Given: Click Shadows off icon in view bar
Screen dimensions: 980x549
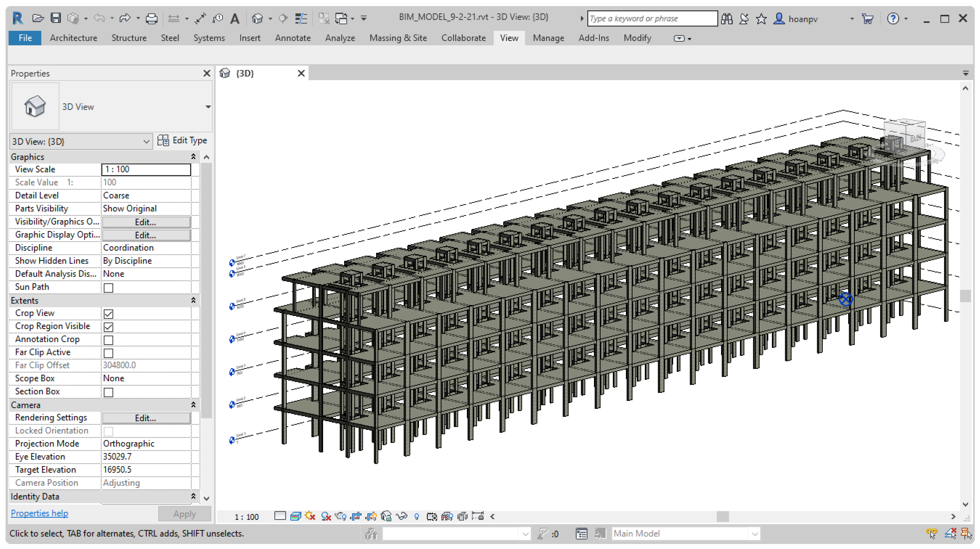Looking at the screenshot, I should click(x=326, y=516).
